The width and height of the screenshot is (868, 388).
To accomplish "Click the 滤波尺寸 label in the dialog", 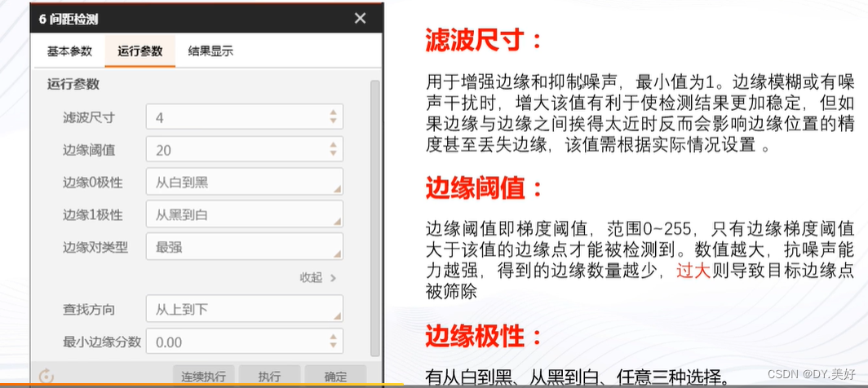I will point(89,117).
